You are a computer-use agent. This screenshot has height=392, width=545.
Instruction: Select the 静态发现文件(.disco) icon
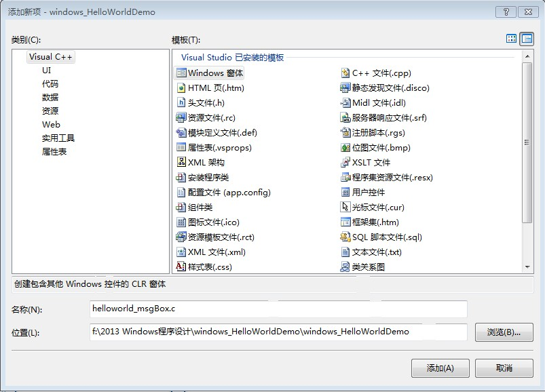345,88
